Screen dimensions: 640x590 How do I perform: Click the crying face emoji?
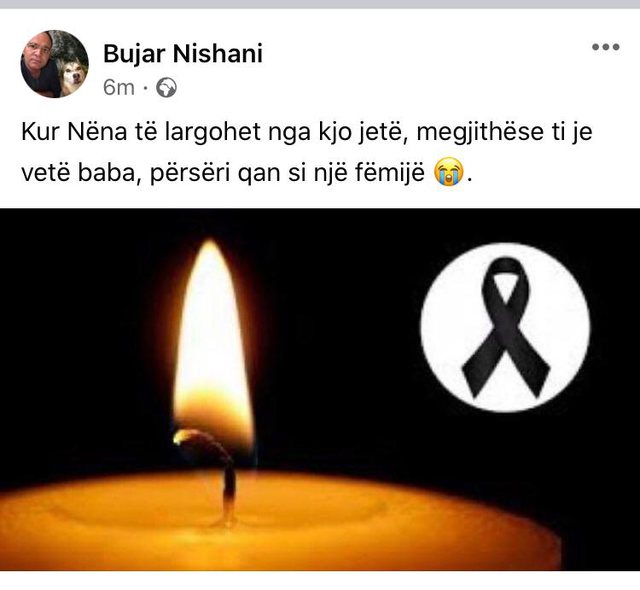coord(449,173)
